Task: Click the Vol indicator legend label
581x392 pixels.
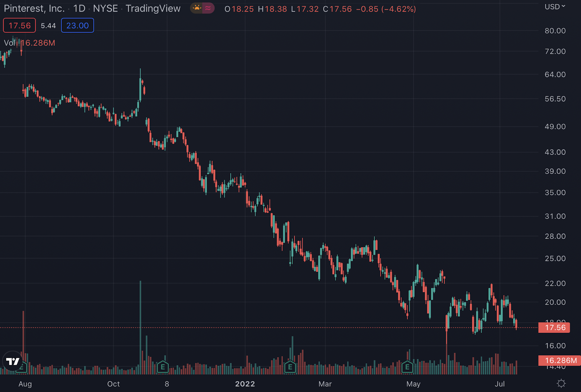Action: 9,43
